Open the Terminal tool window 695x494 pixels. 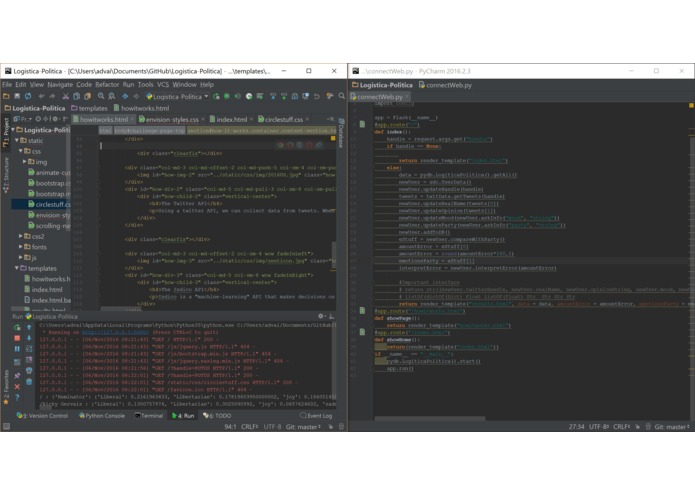click(x=148, y=416)
